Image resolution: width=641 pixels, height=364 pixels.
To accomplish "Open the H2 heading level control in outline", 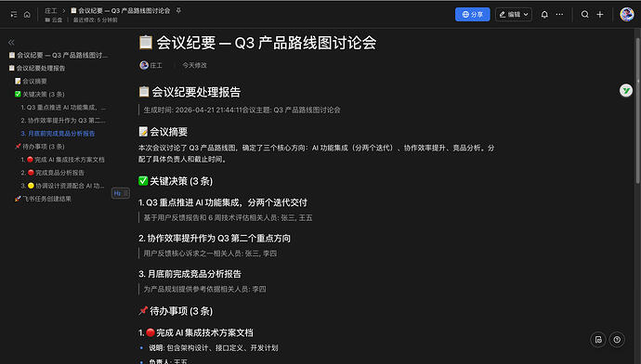I will coord(121,193).
